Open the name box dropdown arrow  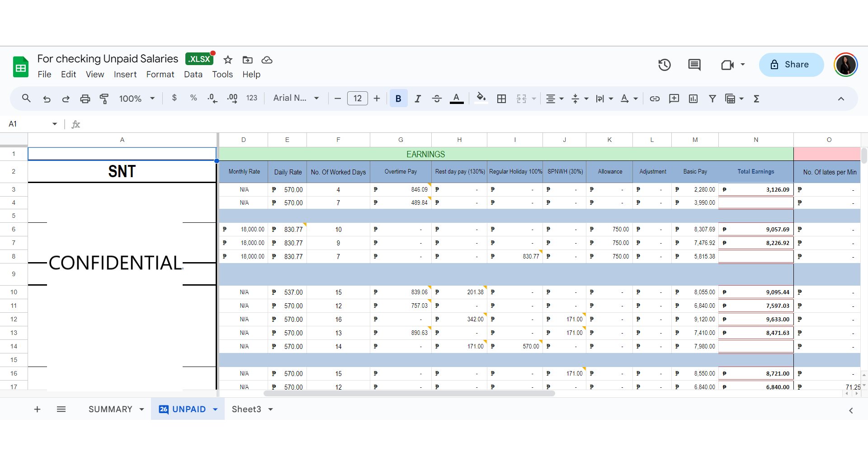click(x=55, y=124)
